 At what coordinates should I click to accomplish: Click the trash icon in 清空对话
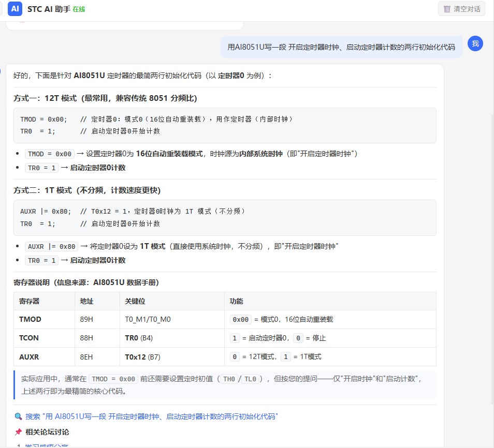(x=447, y=9)
